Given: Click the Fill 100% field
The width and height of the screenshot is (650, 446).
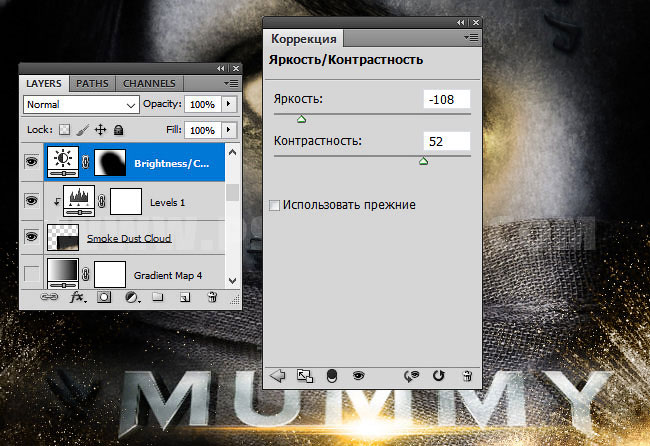Looking at the screenshot, I should click(203, 130).
